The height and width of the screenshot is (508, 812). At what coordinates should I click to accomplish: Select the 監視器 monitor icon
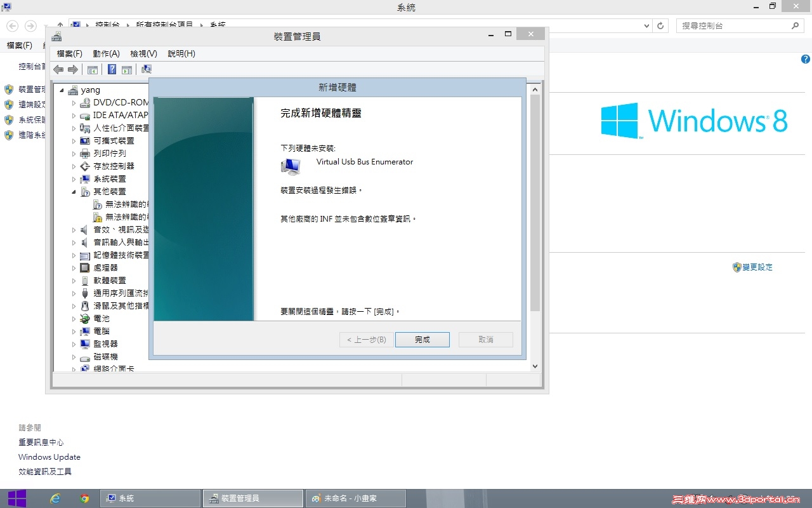point(85,344)
